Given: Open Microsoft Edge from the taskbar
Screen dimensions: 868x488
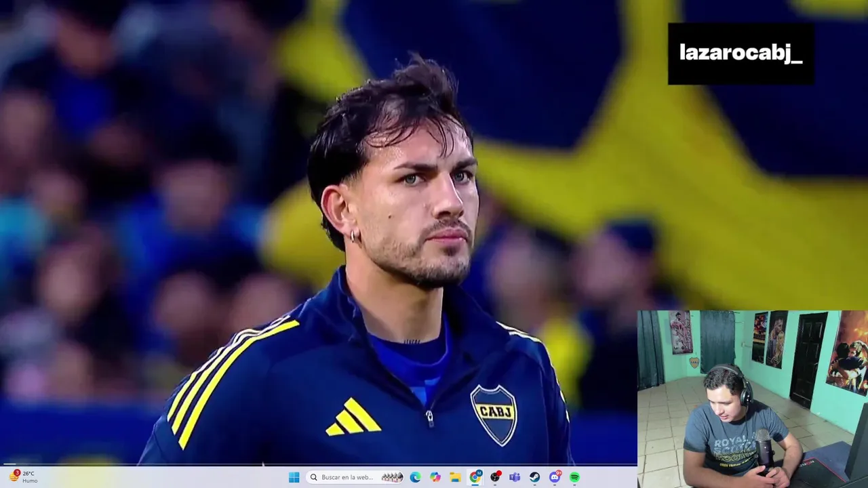Looking at the screenshot, I should point(415,477).
